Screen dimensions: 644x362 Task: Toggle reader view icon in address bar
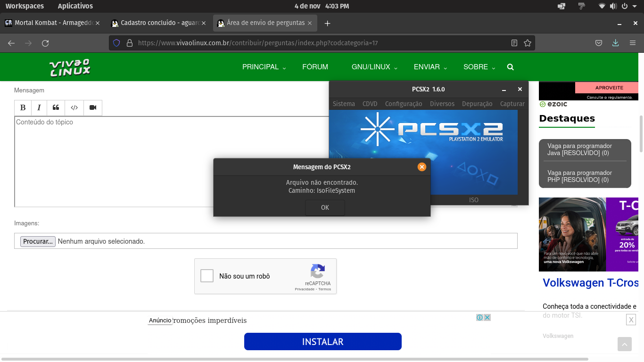pyautogui.click(x=514, y=43)
